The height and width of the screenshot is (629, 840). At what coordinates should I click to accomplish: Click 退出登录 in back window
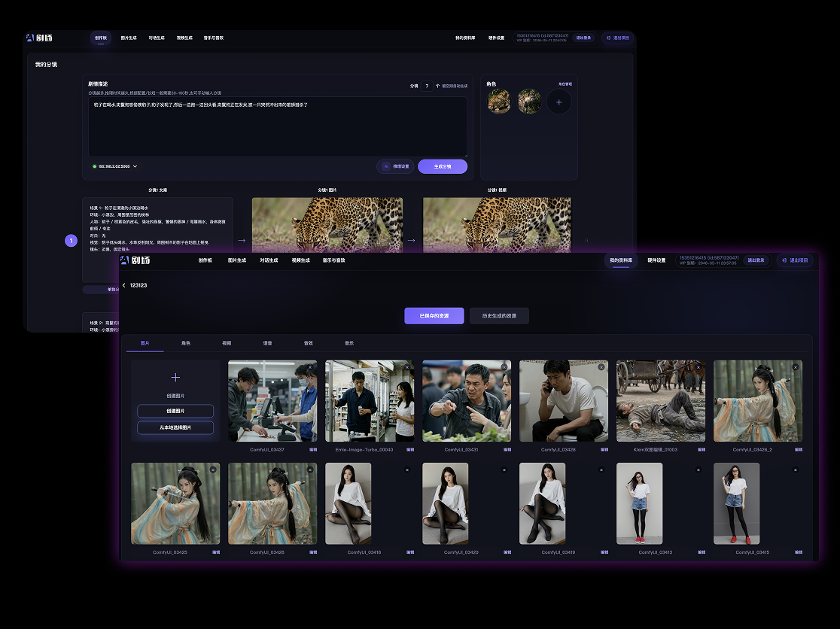point(583,38)
